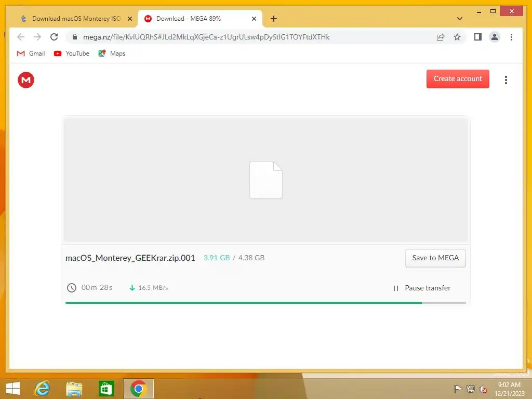The height and width of the screenshot is (399, 532).
Task: Click the download progress bar
Action: point(265,303)
